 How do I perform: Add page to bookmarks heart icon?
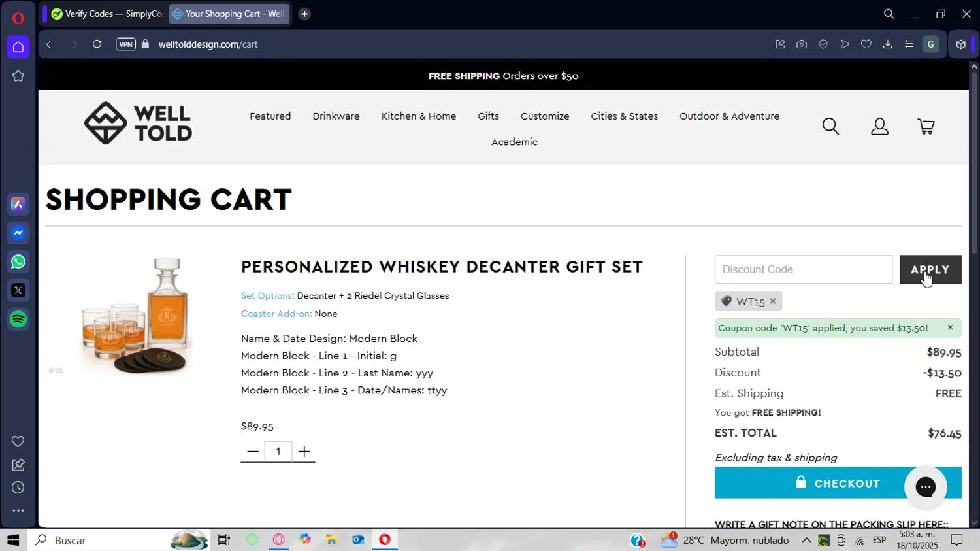pos(866,44)
